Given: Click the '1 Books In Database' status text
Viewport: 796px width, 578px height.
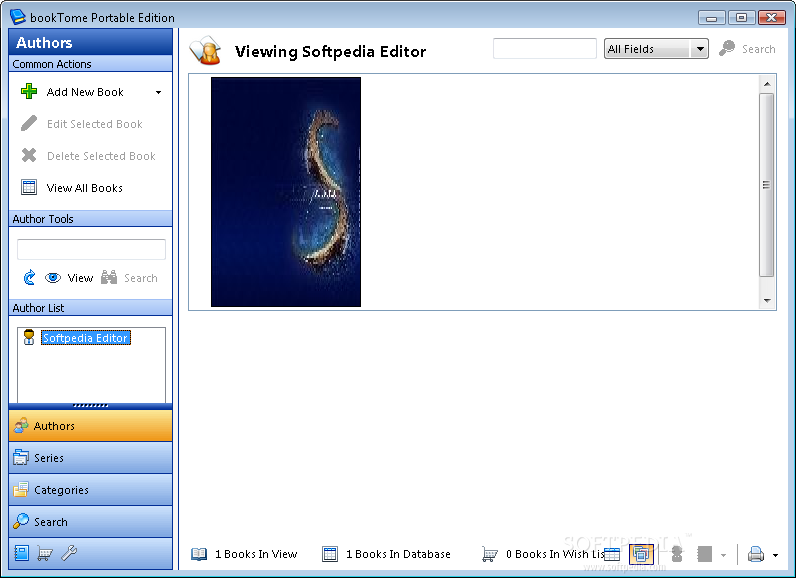Looking at the screenshot, I should (x=398, y=554).
